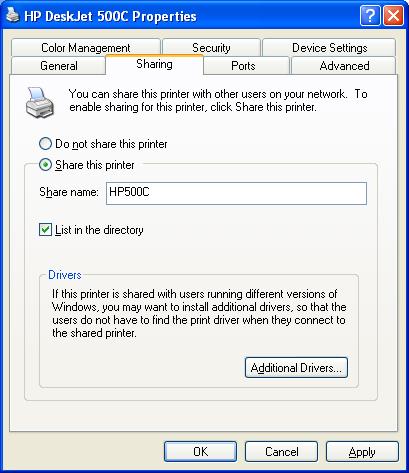The width and height of the screenshot is (409, 473).
Task: Go to the Advanced tab
Action: coord(344,66)
